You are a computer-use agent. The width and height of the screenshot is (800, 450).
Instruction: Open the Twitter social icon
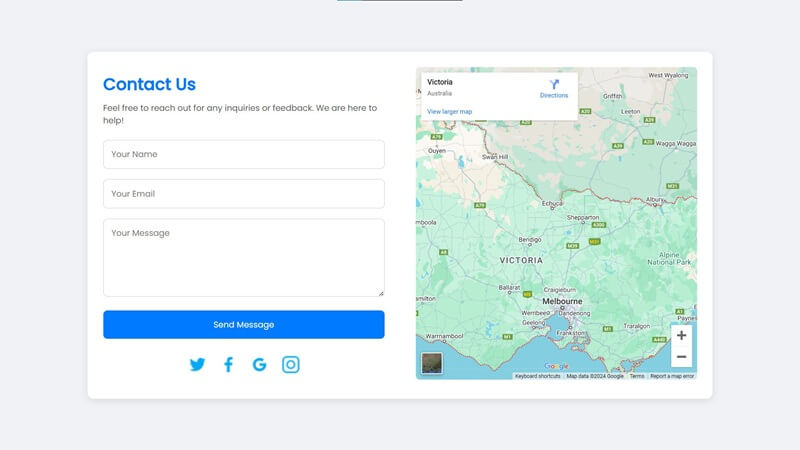pos(197,364)
